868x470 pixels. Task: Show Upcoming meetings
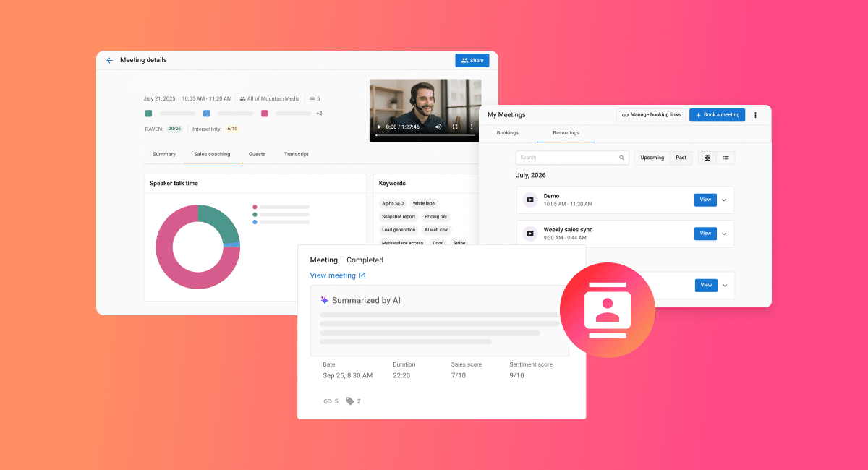tap(652, 158)
